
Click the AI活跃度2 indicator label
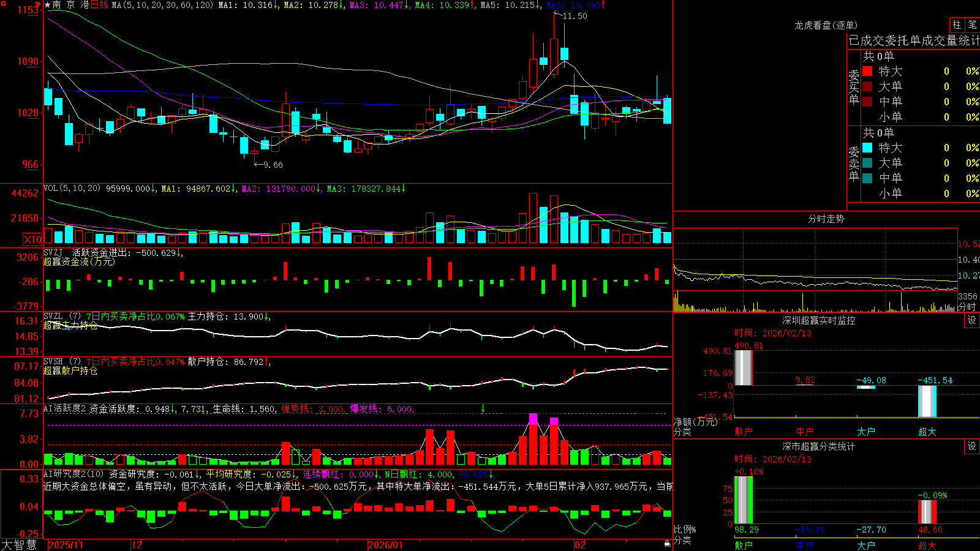[64, 408]
